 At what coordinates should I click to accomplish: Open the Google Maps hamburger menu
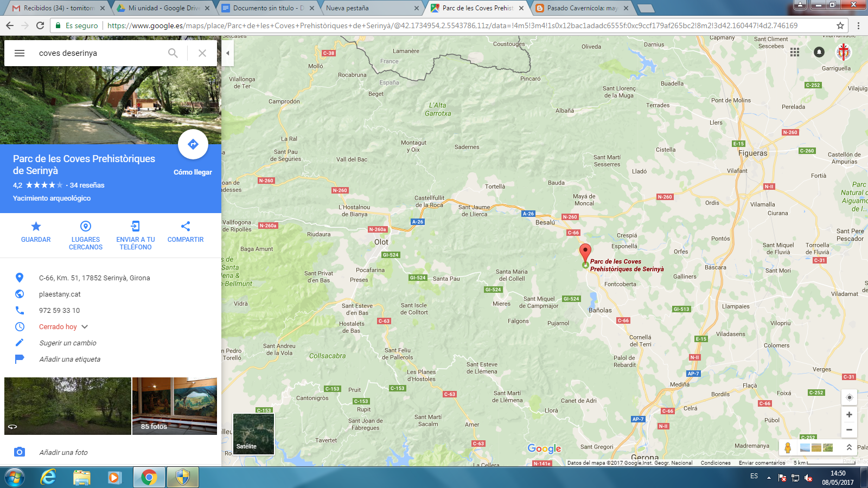tap(20, 53)
